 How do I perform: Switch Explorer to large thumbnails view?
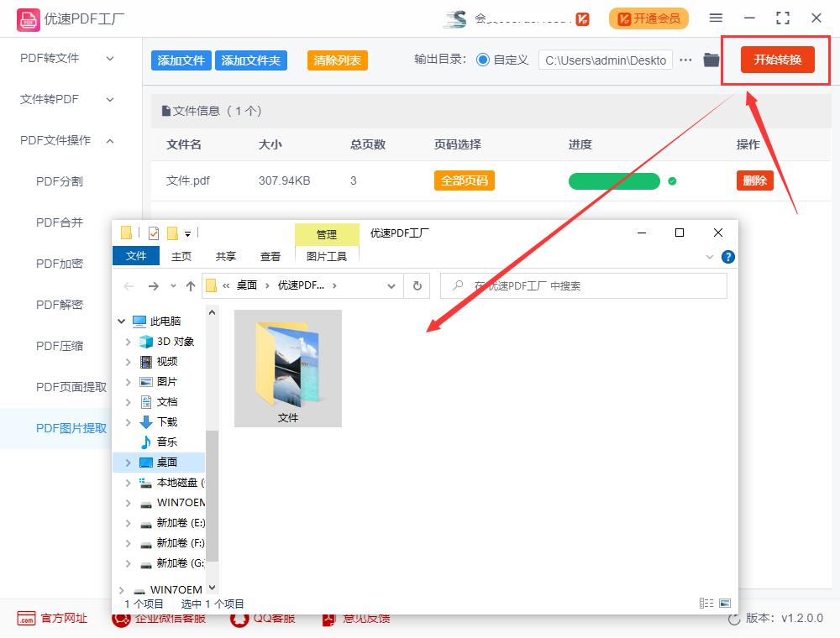[x=726, y=603]
